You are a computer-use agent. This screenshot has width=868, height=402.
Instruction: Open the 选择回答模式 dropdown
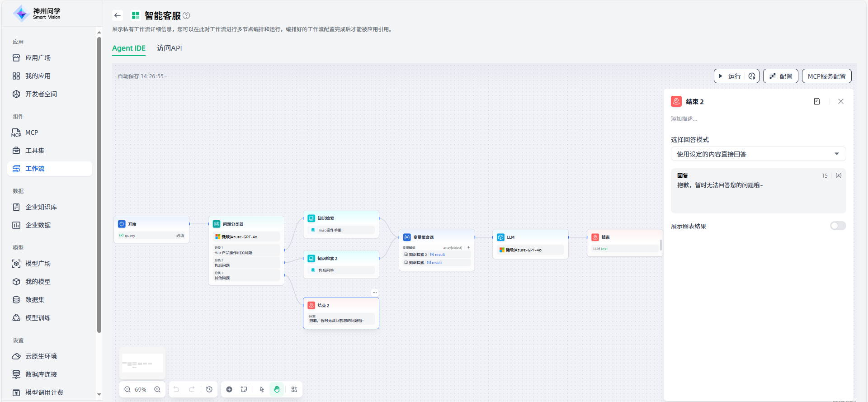click(x=758, y=154)
